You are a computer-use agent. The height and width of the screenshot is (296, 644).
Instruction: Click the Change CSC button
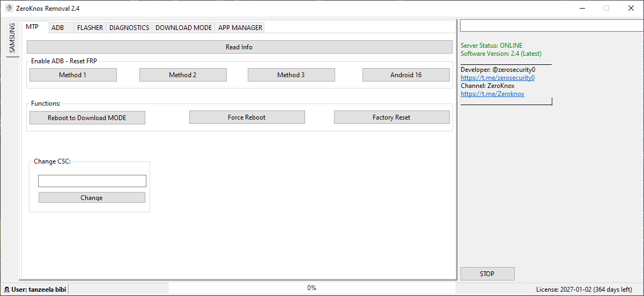pos(92,198)
